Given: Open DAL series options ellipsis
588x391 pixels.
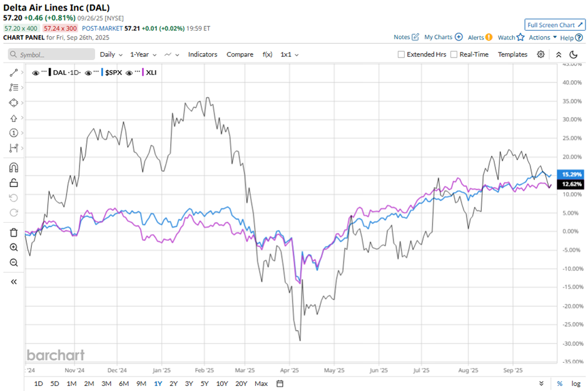Looking at the screenshot, I should click(x=44, y=71).
